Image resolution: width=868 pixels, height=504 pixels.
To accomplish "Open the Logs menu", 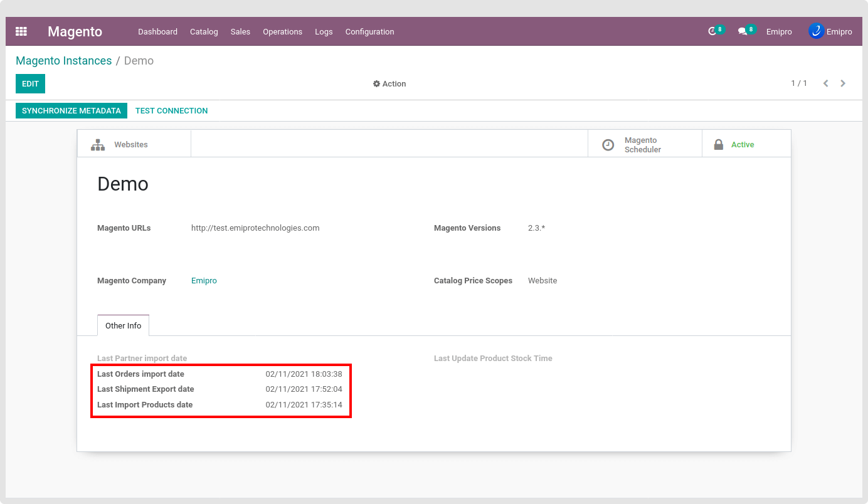I will [324, 32].
